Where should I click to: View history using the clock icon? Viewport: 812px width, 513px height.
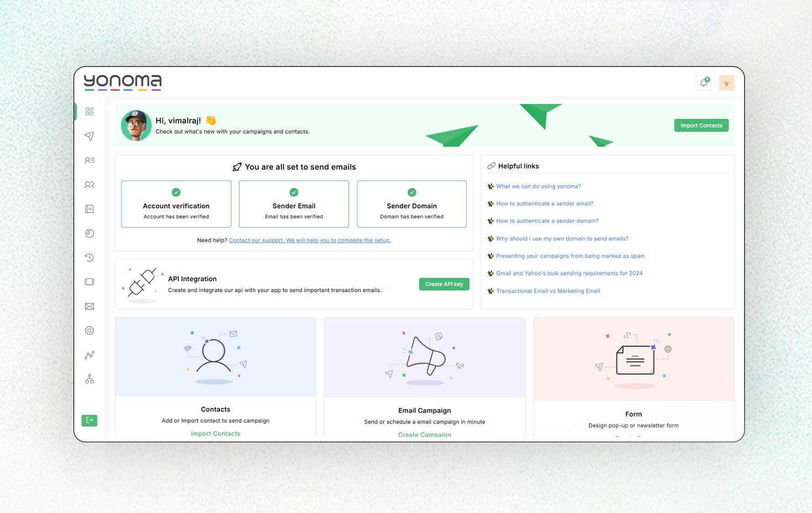point(89,257)
